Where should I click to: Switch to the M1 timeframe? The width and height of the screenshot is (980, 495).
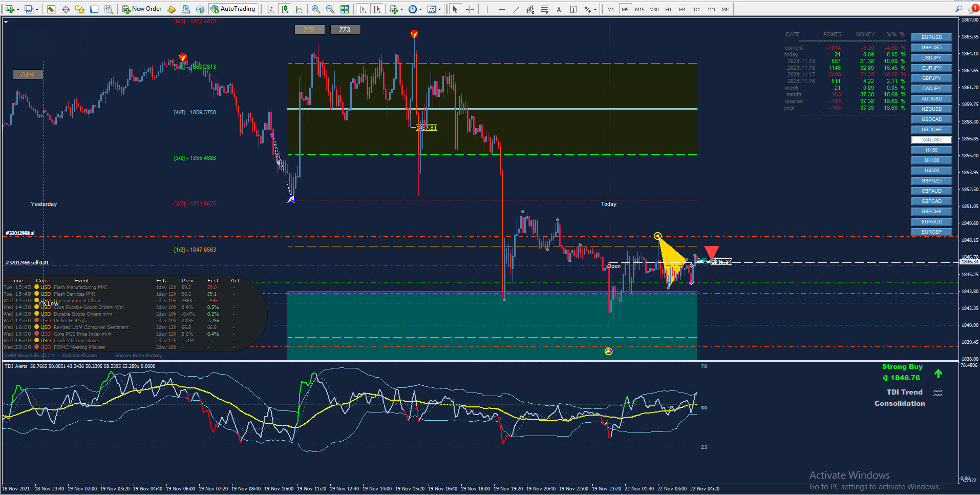(611, 9)
